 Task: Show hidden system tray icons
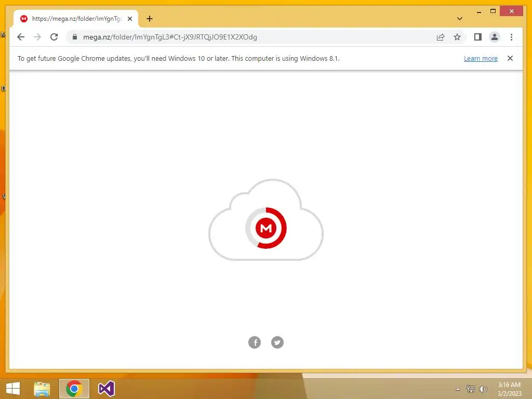(458, 389)
